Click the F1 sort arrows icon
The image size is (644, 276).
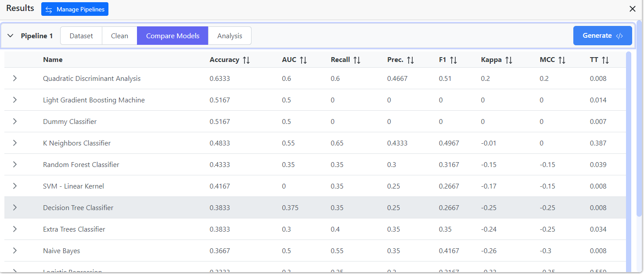pyautogui.click(x=453, y=60)
